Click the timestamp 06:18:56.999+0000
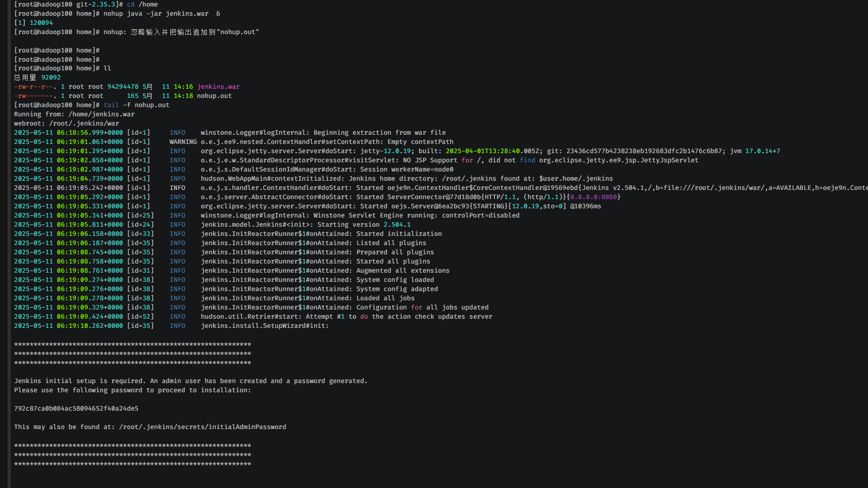Image resolution: width=868 pixels, height=488 pixels. [90, 133]
